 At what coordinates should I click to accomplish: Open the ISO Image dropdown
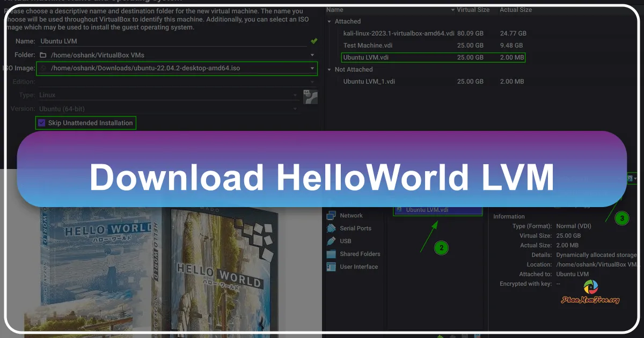tap(312, 68)
